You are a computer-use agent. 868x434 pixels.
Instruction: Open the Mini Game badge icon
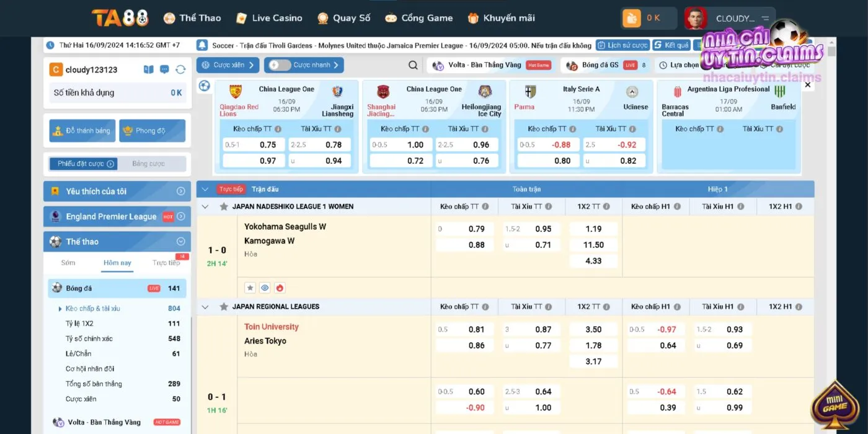point(835,406)
